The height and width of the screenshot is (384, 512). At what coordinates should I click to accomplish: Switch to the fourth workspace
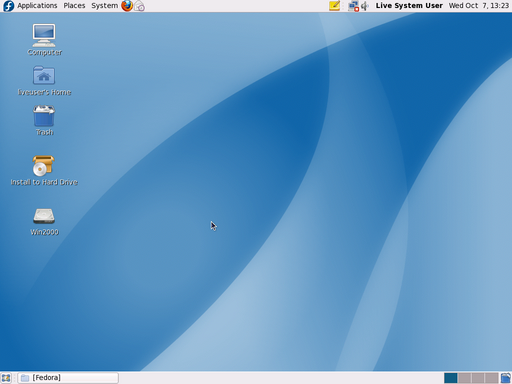491,378
